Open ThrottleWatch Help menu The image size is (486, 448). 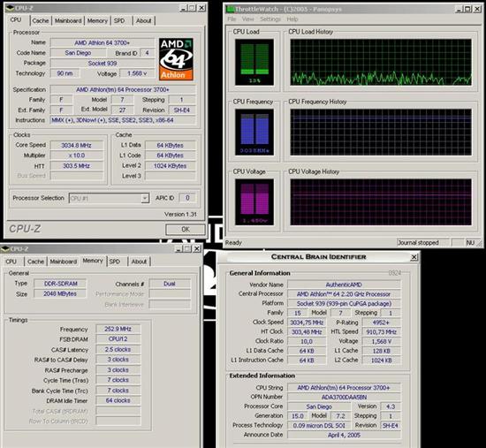292,19
